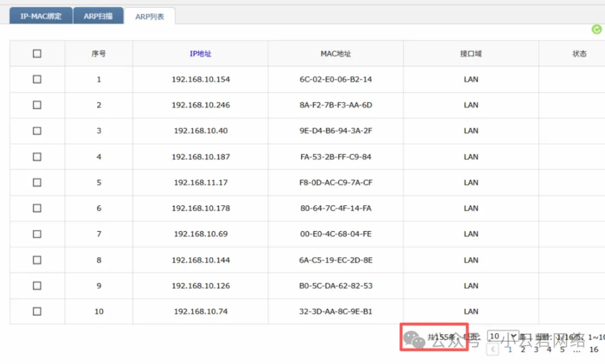Click the green refresh icon
This screenshot has height=364, width=605.
(597, 30)
